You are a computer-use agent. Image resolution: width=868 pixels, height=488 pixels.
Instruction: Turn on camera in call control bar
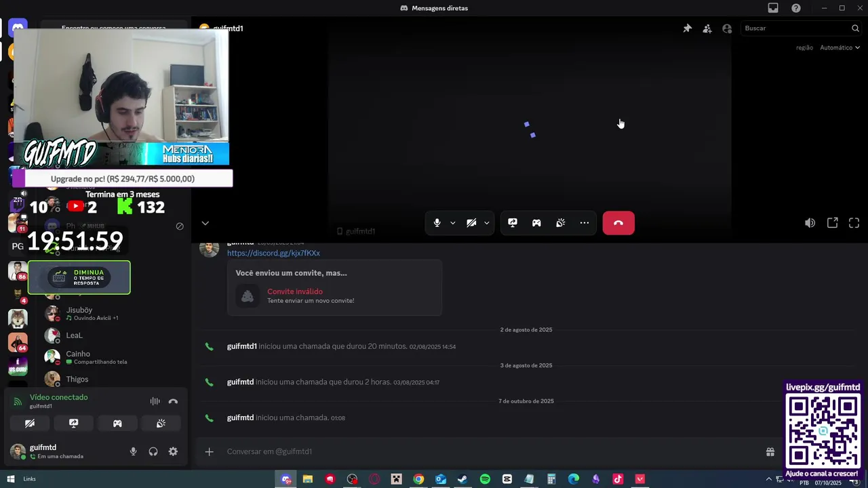click(x=471, y=223)
